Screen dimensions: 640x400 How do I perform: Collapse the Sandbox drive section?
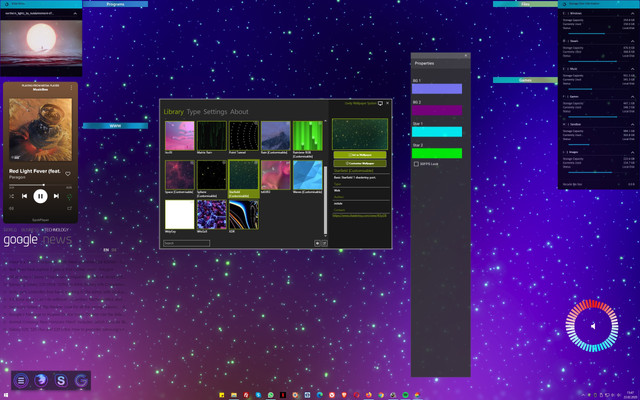pos(633,124)
